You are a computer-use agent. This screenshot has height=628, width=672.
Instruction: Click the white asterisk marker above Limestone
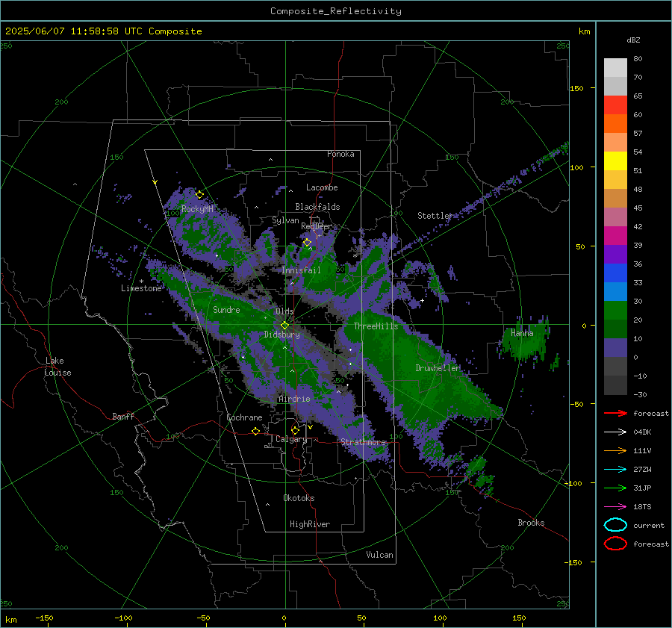(141, 282)
